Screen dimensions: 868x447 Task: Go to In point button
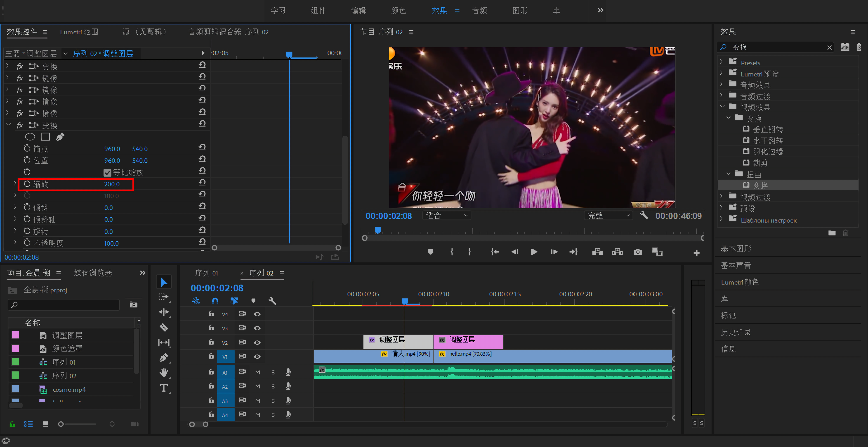coord(495,252)
